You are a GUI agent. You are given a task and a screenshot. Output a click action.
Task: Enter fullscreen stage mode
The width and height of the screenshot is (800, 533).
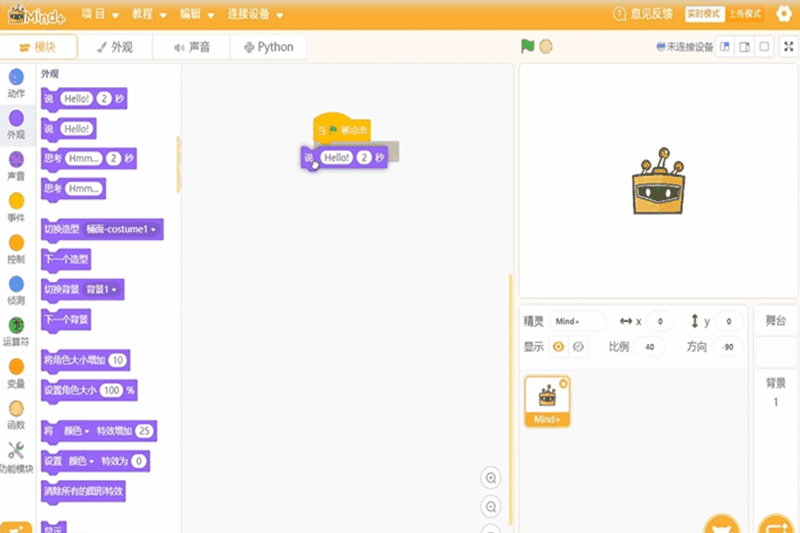coord(788,47)
